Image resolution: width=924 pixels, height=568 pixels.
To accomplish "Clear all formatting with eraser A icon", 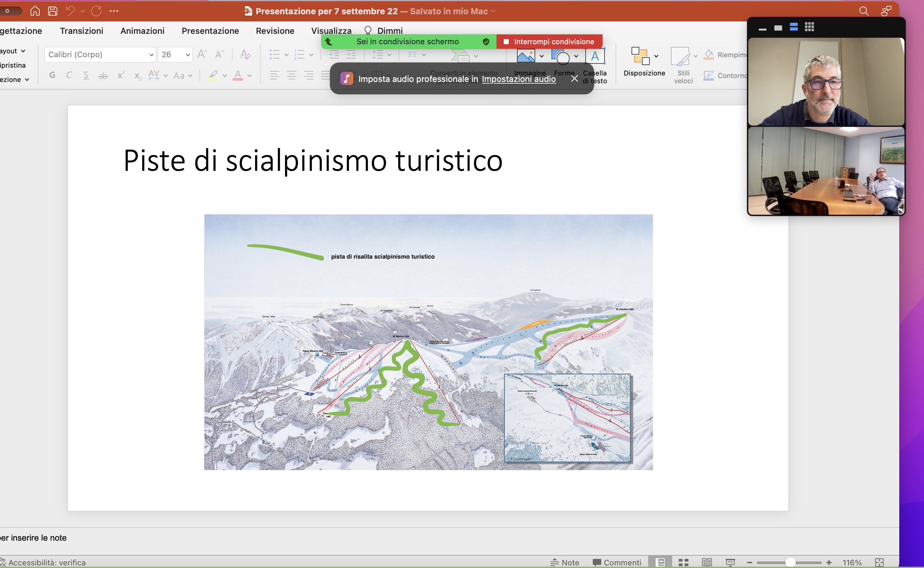I will pos(245,54).
